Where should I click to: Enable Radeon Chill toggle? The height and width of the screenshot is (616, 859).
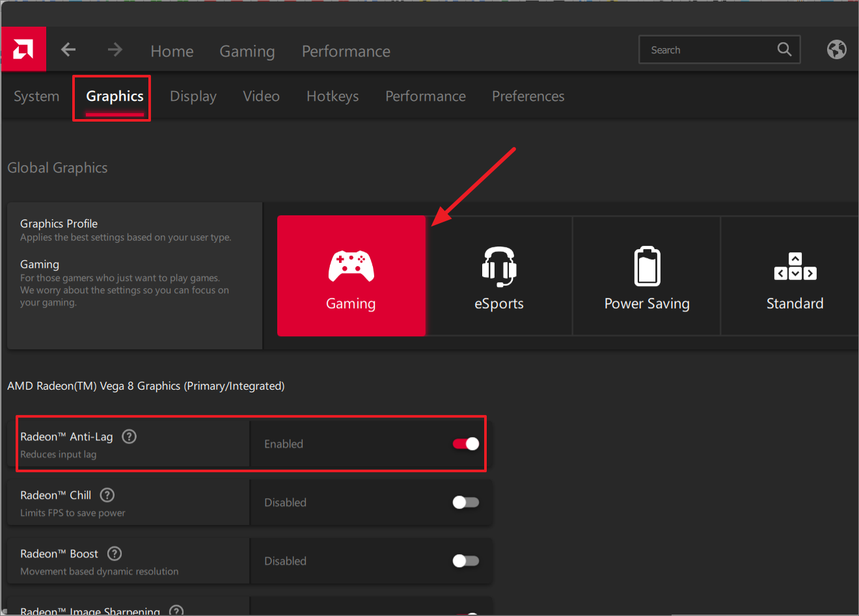tap(466, 502)
